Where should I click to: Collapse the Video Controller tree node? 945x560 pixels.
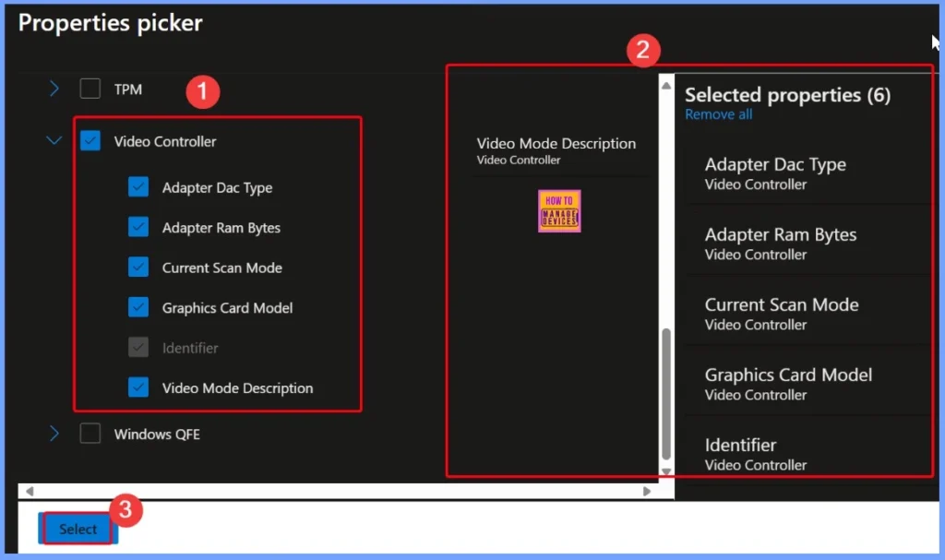[54, 141]
